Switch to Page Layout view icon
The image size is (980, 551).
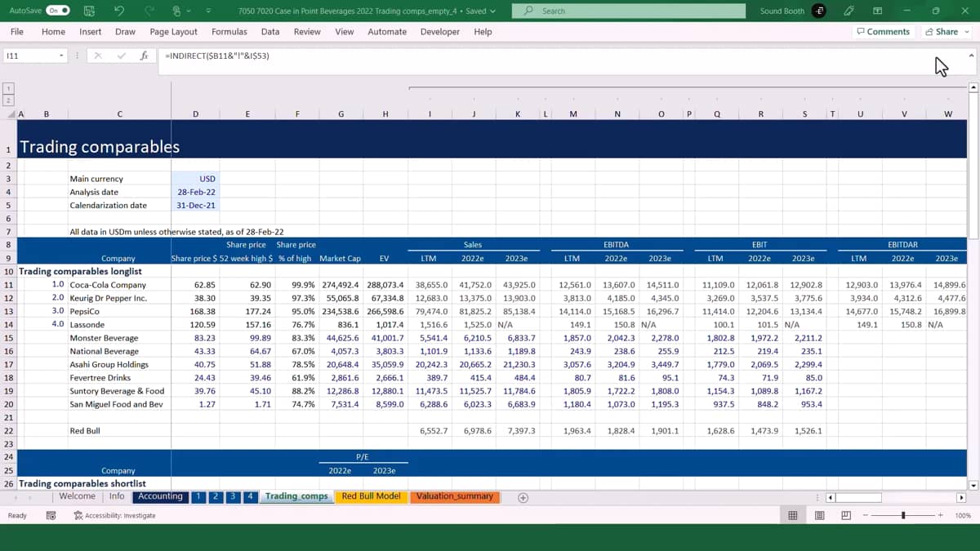819,516
